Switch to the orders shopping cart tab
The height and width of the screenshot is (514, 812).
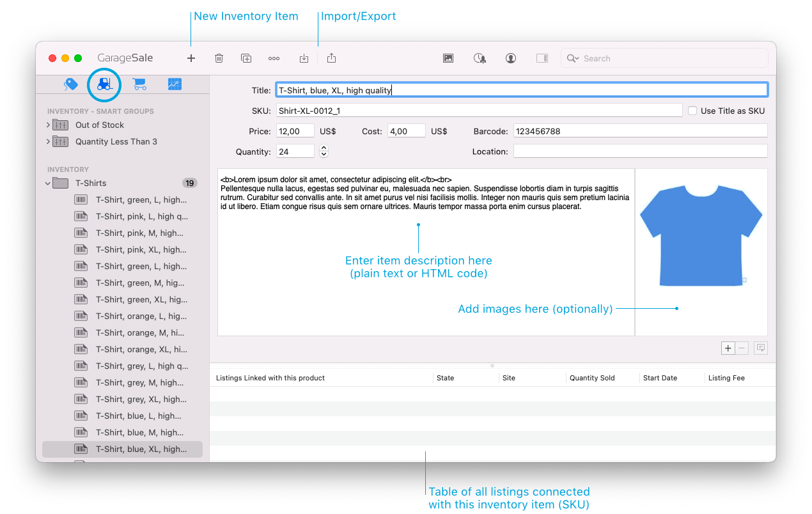click(x=139, y=84)
